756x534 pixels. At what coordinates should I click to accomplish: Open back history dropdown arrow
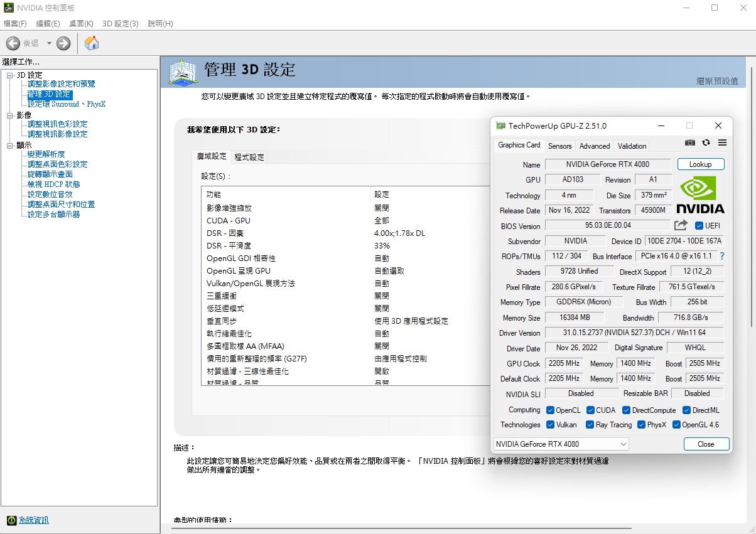click(49, 43)
